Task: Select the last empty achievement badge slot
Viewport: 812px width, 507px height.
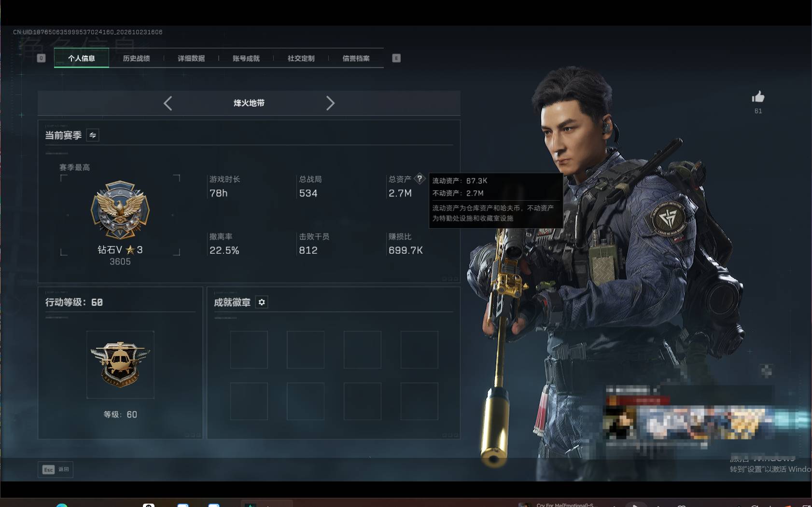Action: [420, 401]
